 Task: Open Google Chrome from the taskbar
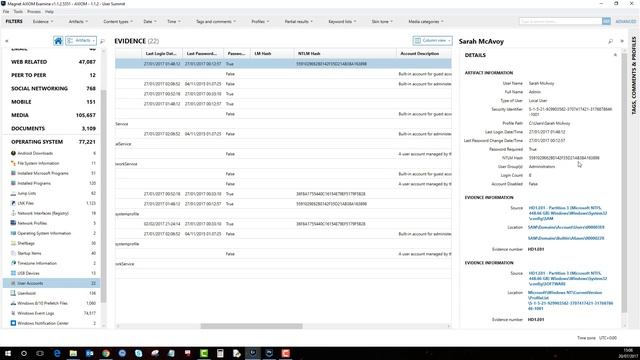pos(106,353)
